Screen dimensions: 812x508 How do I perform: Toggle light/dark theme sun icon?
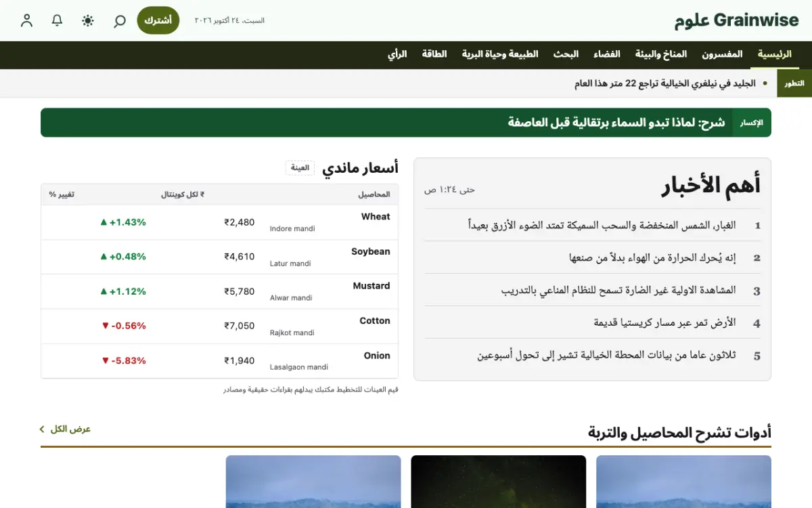point(88,20)
